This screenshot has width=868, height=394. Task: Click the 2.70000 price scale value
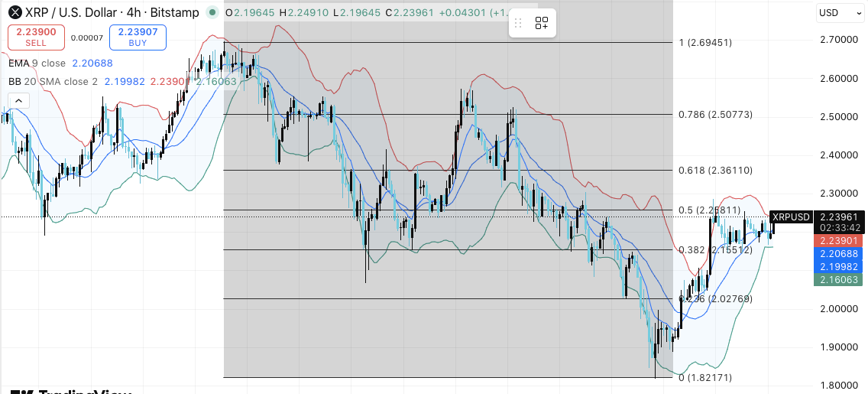tap(838, 40)
